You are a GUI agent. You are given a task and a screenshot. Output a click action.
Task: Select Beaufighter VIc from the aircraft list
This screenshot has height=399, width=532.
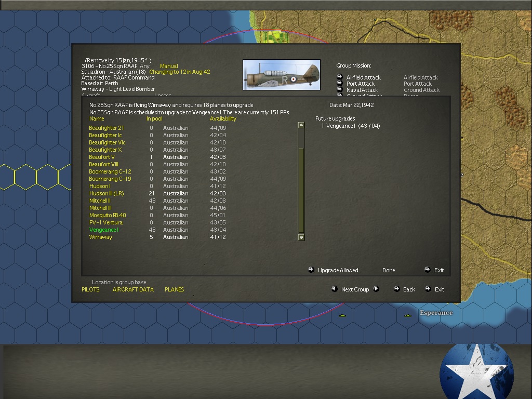point(107,142)
